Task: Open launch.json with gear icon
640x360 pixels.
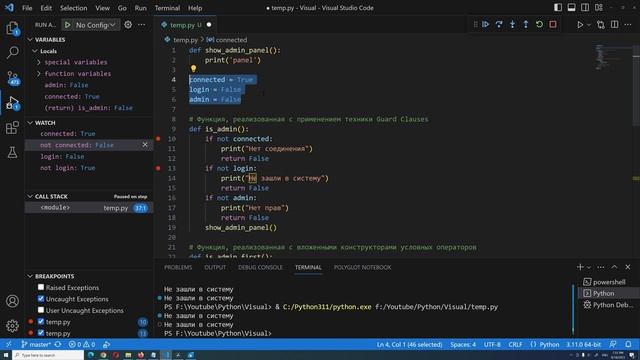Action: [128, 24]
